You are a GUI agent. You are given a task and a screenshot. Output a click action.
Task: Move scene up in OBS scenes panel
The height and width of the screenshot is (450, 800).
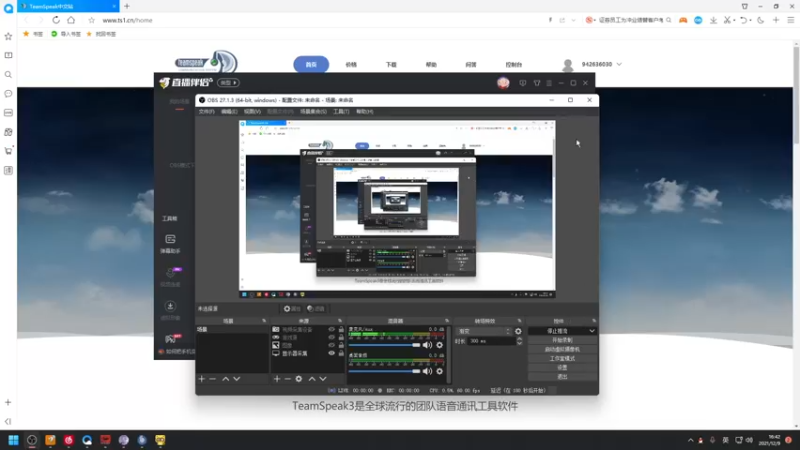pyautogui.click(x=226, y=379)
